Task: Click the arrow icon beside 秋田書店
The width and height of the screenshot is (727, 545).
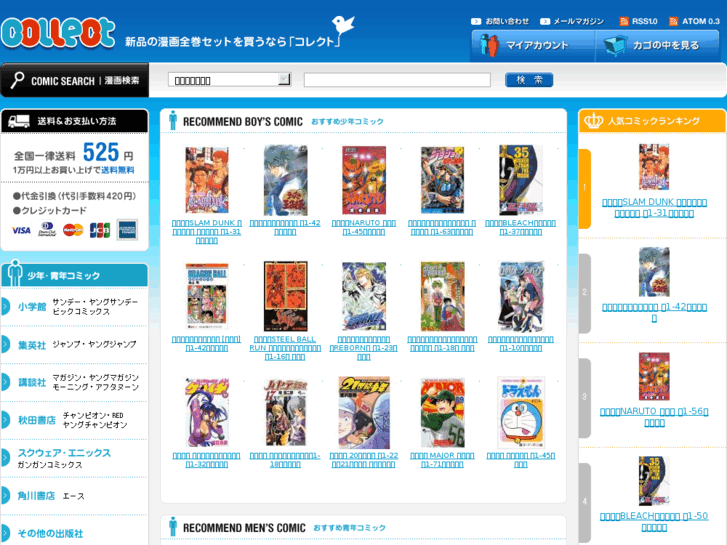Action: [5, 420]
